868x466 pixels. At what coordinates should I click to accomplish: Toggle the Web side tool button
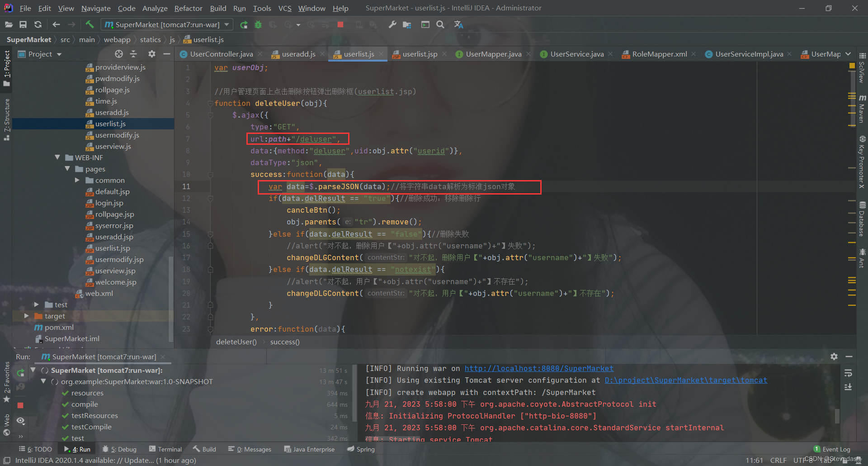coord(7,425)
